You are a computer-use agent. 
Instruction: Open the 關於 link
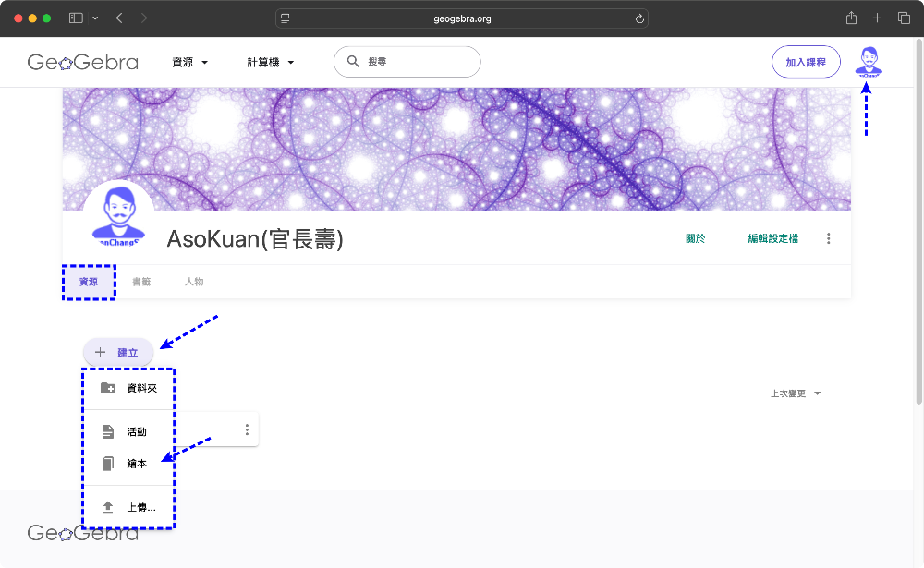(696, 238)
